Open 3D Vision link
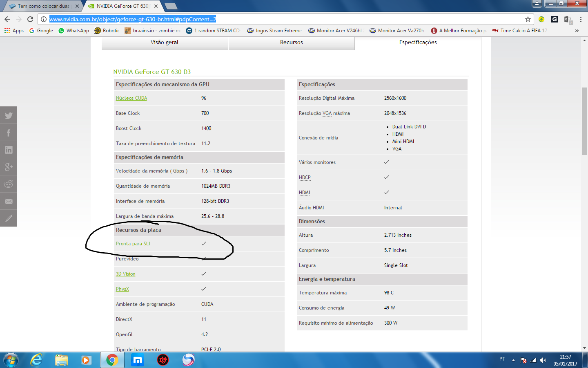Screen dimensions: 588x368 point(125,274)
